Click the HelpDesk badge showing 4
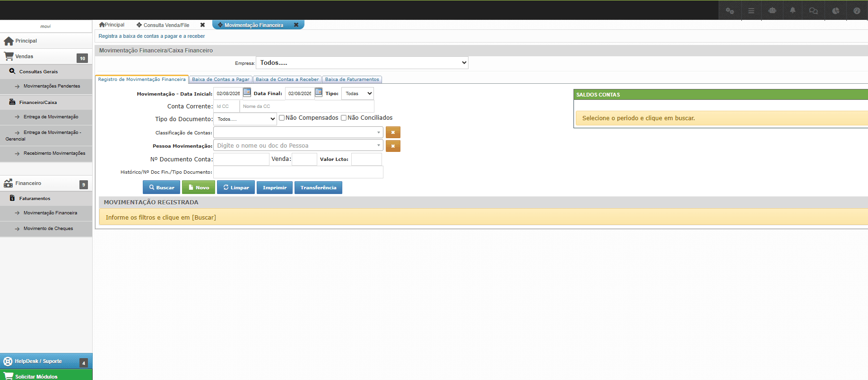868x380 pixels. pyautogui.click(x=83, y=363)
